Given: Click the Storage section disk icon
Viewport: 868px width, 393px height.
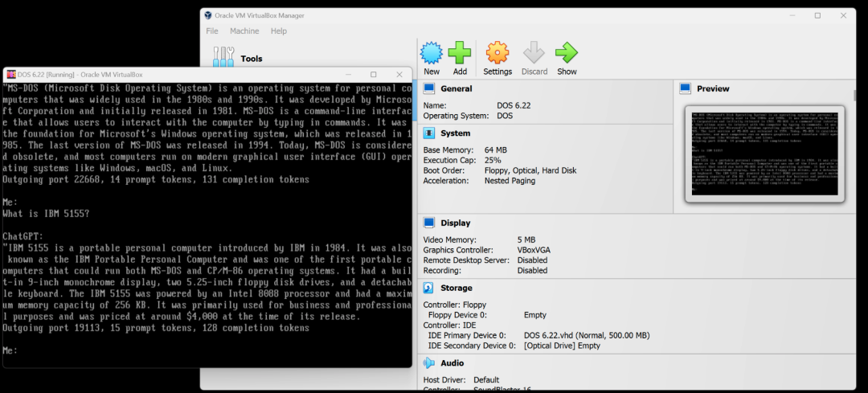Looking at the screenshot, I should (x=428, y=288).
